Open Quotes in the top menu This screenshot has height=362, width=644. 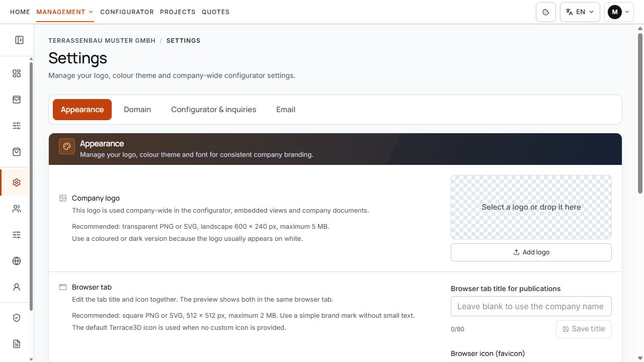[215, 12]
